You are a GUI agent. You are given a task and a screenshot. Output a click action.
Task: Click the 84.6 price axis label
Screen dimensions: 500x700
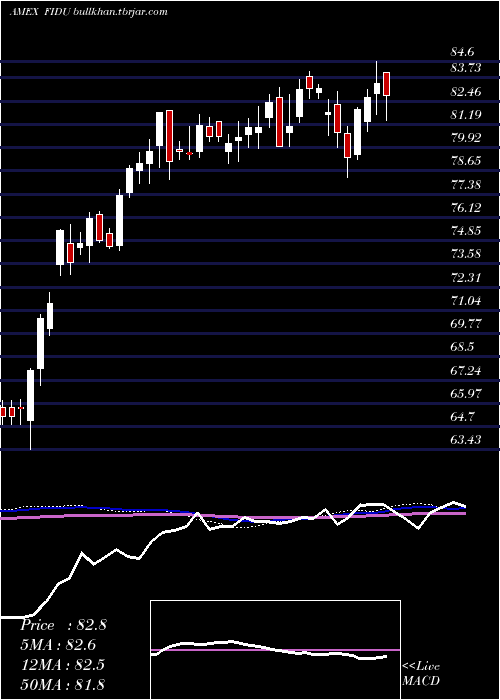[x=462, y=52]
